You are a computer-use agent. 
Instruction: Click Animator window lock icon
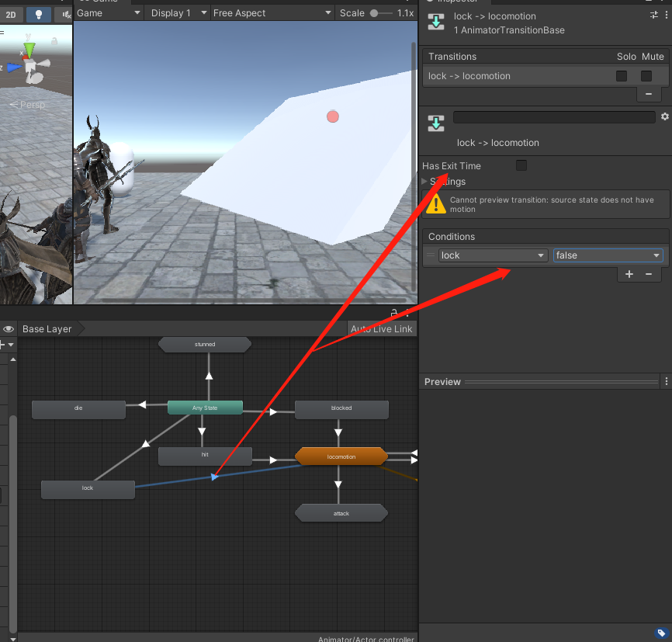(394, 313)
